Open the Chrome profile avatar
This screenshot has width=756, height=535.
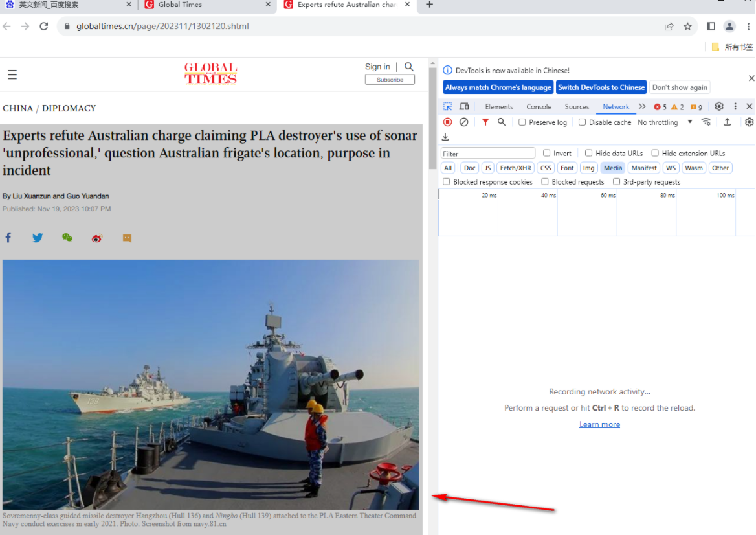729,27
